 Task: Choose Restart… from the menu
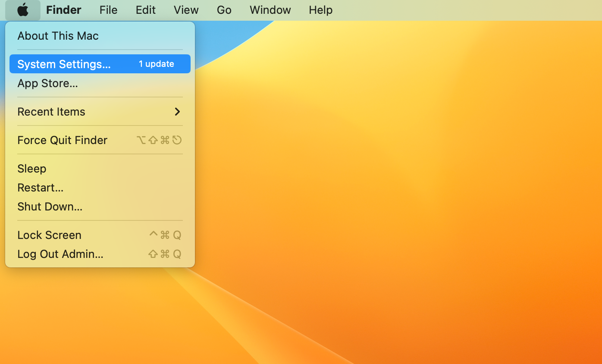click(100, 188)
